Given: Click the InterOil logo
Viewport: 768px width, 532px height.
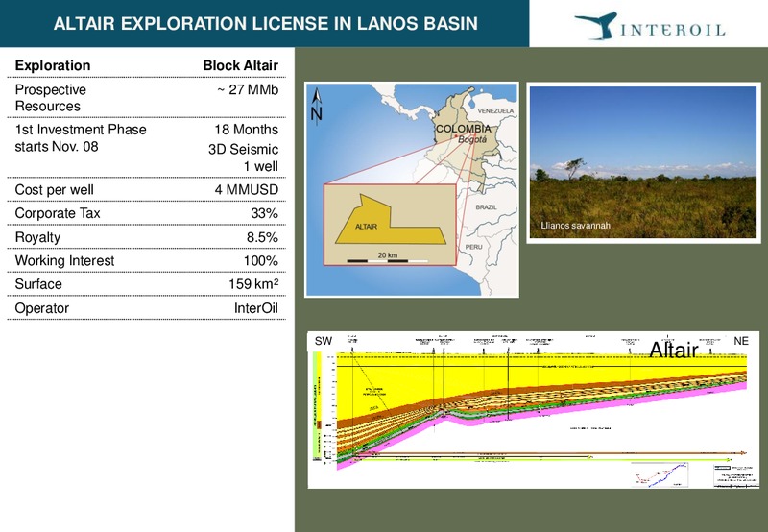Looking at the screenshot, I should (650, 26).
